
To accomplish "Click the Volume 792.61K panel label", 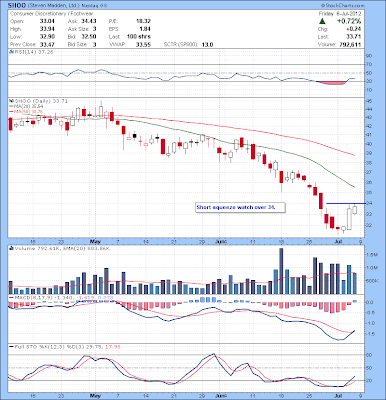I will click(62, 248).
